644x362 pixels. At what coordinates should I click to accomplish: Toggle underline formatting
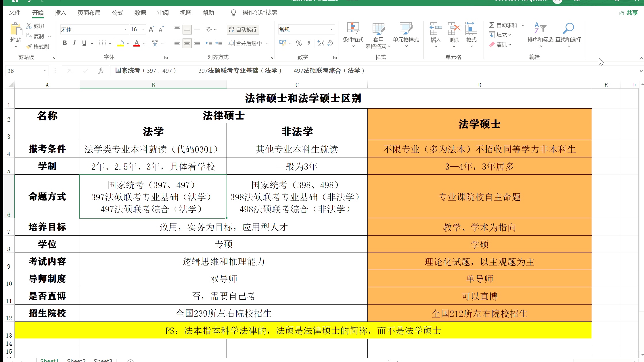84,43
